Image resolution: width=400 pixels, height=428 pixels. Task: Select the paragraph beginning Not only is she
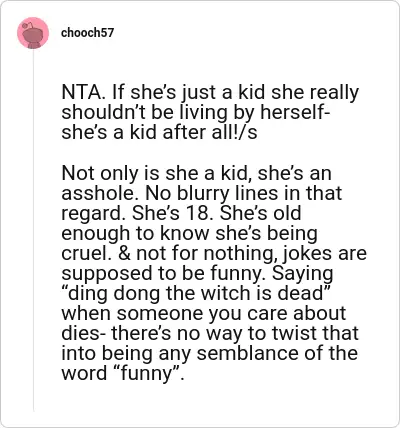214,273
